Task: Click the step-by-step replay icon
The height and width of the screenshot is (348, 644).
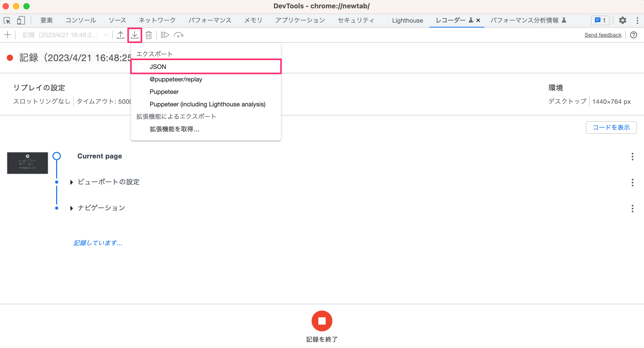Action: point(165,35)
